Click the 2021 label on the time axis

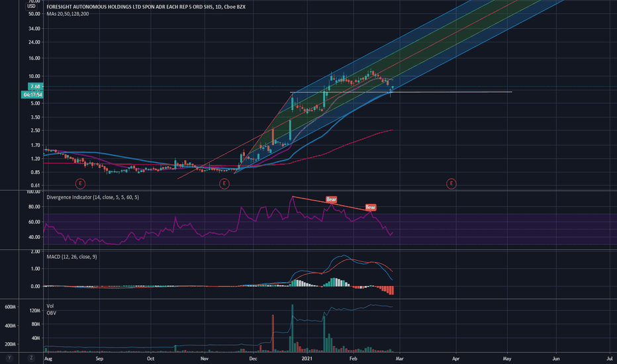tap(307, 359)
